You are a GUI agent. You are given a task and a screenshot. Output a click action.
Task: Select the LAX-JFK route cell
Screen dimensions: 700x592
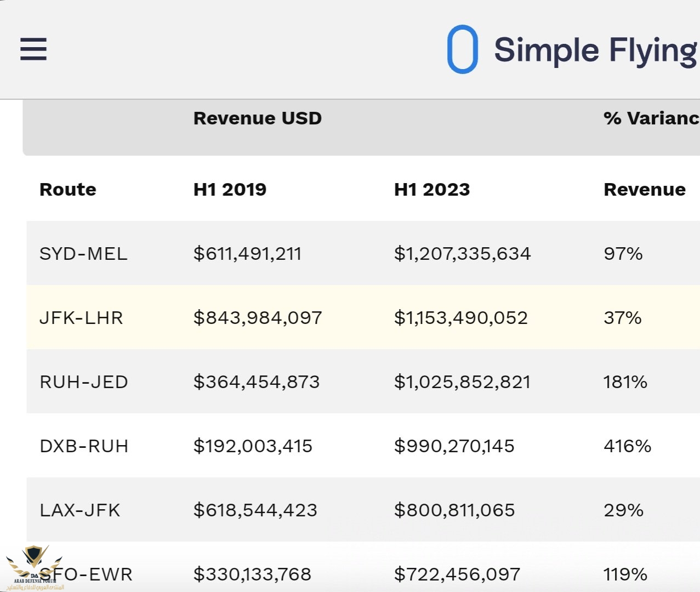(80, 510)
